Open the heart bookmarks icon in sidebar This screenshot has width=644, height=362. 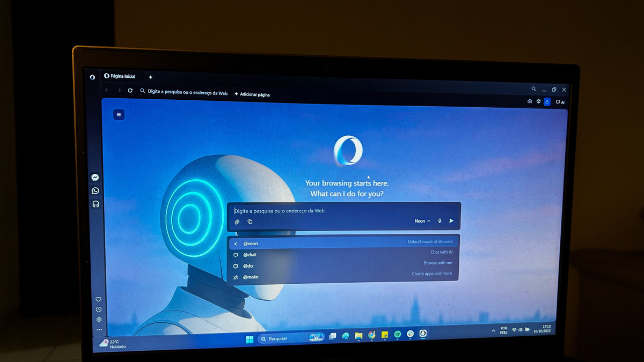point(98,299)
